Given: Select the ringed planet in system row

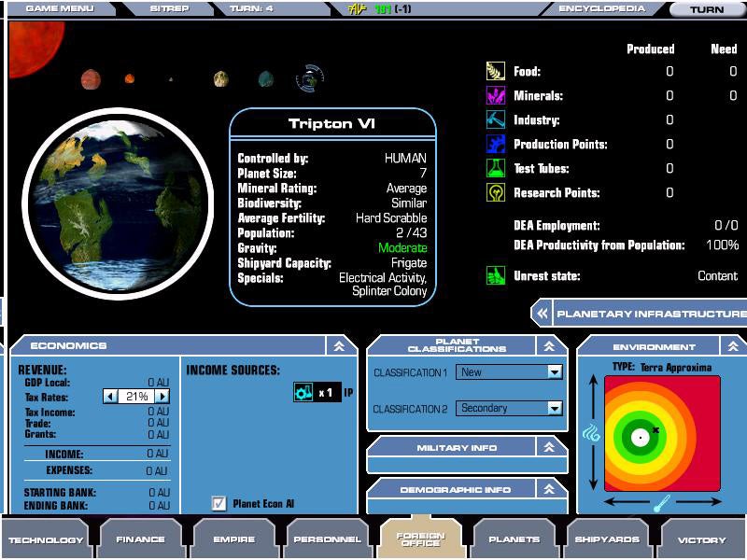Looking at the screenshot, I should tap(310, 79).
